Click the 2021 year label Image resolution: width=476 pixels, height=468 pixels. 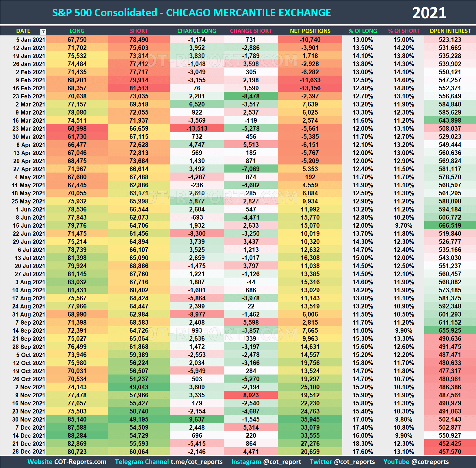click(x=429, y=12)
